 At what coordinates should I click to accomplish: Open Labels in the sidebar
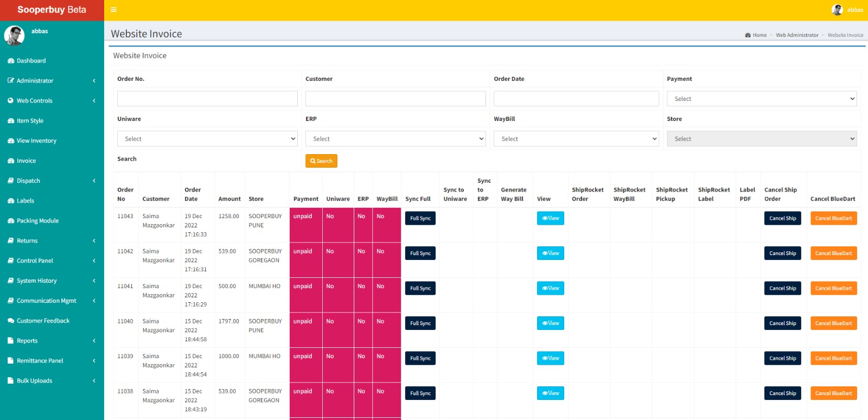click(25, 201)
